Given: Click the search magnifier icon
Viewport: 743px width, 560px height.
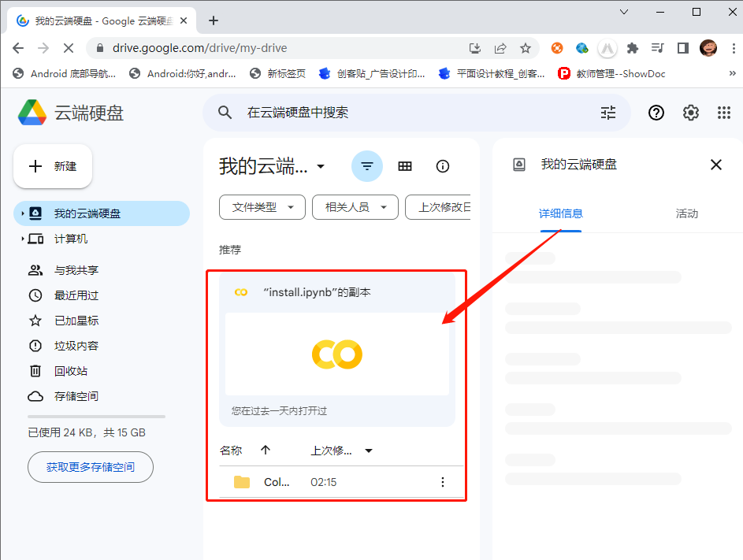Looking at the screenshot, I should (225, 113).
